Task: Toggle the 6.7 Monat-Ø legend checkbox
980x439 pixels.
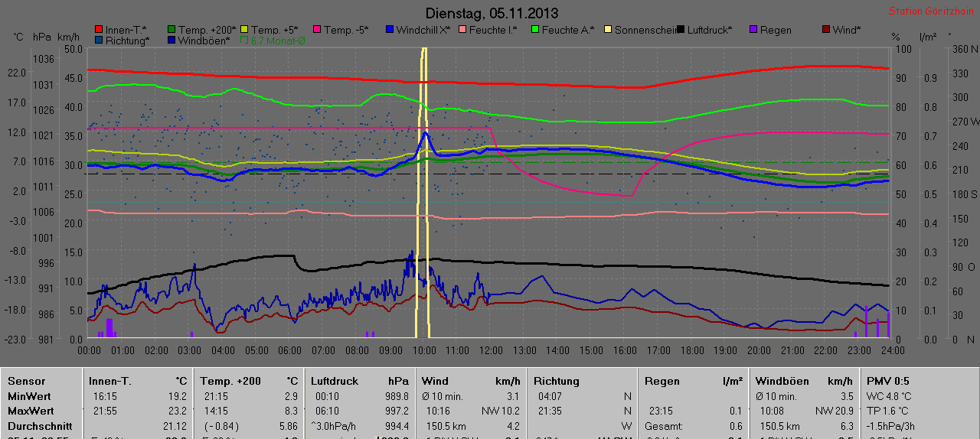Action: click(244, 41)
